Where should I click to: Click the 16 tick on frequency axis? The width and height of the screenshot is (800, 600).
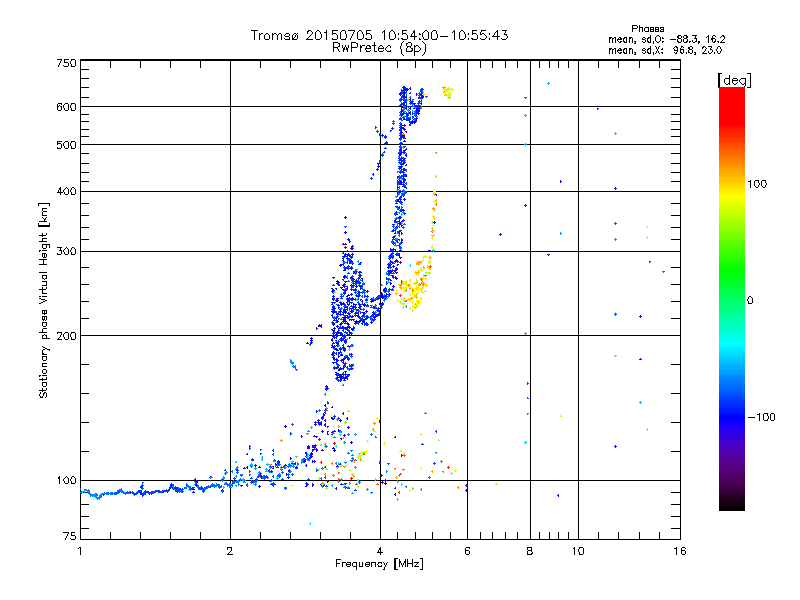679,551
